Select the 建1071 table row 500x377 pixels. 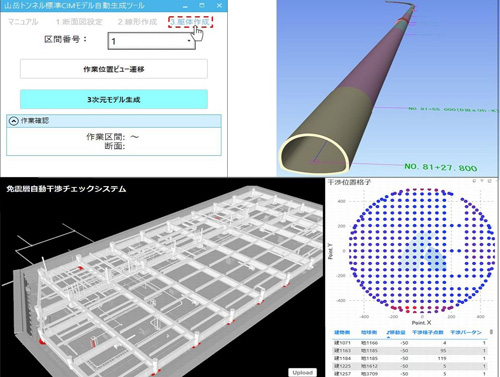point(410,343)
